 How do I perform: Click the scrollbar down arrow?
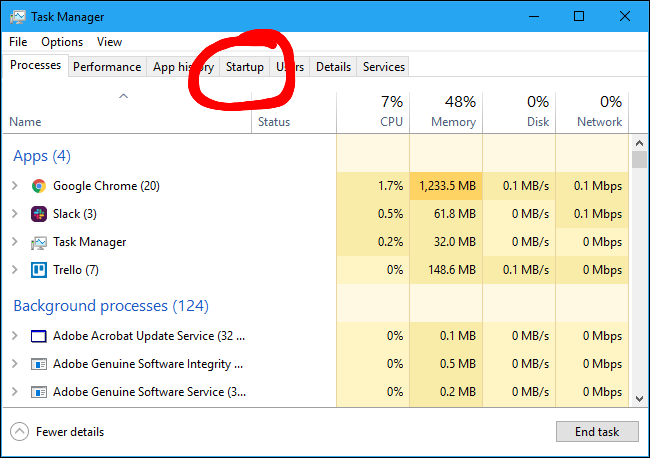[x=639, y=399]
